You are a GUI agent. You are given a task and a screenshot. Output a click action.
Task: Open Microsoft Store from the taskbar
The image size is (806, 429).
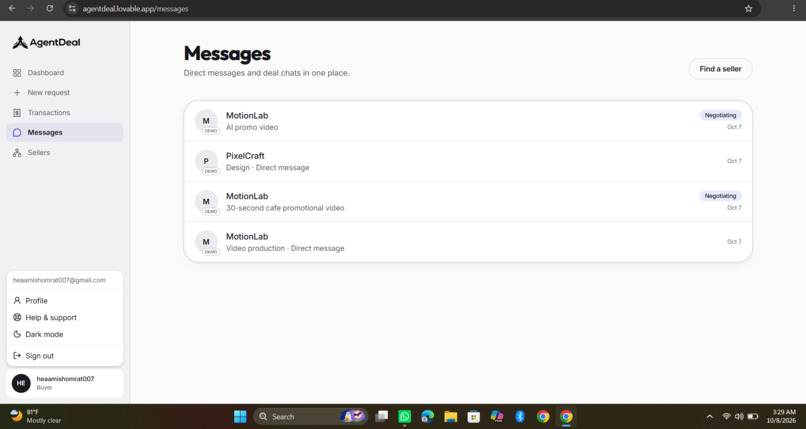(x=474, y=416)
